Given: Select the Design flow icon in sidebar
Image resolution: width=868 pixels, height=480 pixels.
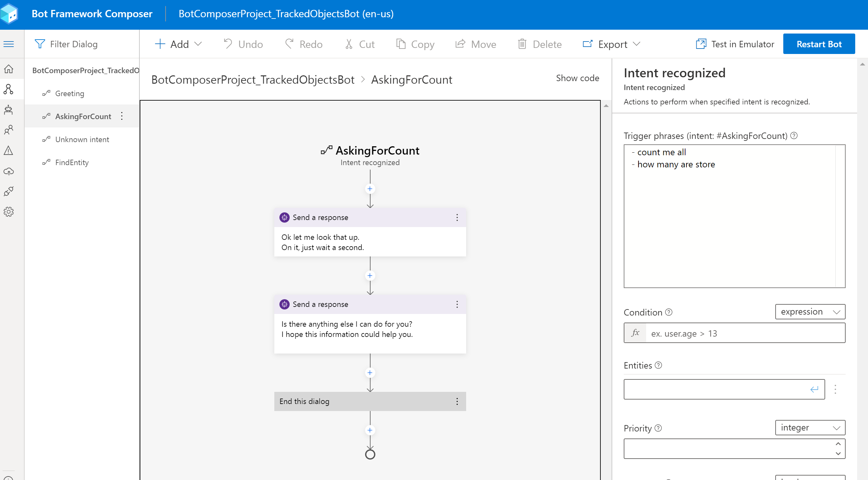Looking at the screenshot, I should tap(9, 89).
